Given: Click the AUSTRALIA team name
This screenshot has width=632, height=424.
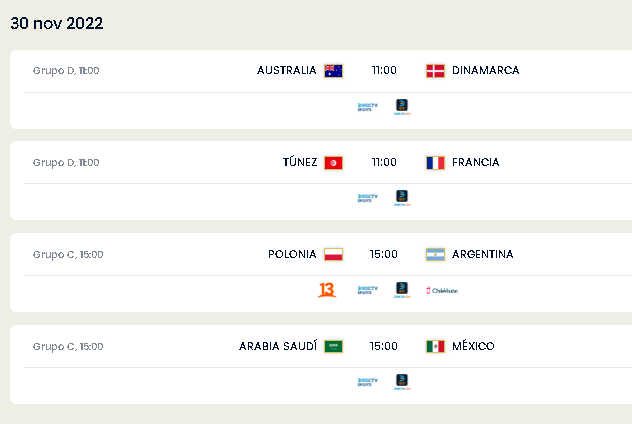Looking at the screenshot, I should (x=287, y=71).
